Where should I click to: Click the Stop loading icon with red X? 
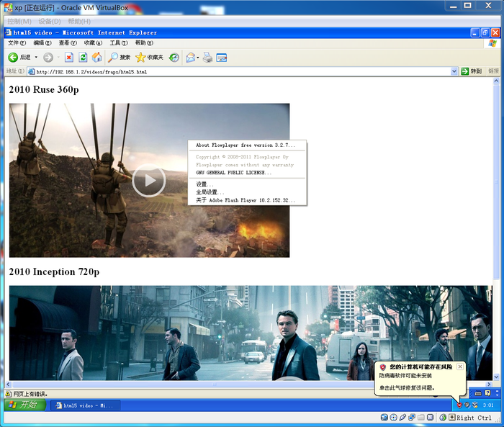[69, 58]
